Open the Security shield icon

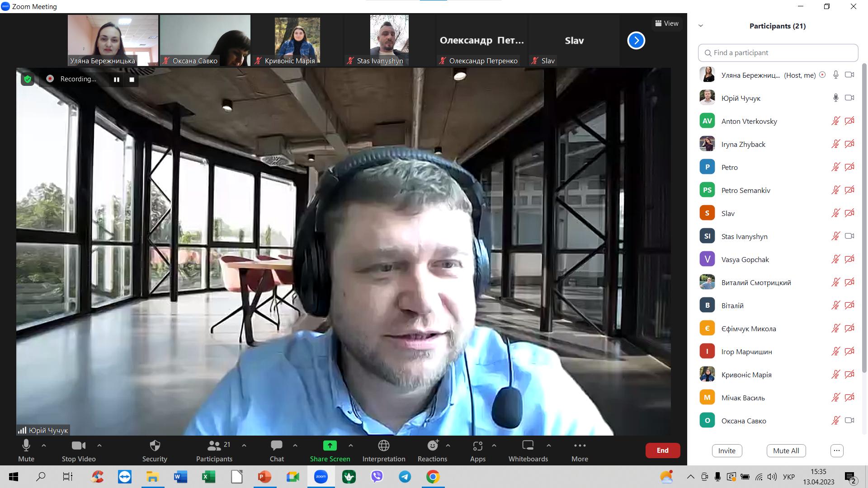point(155,446)
